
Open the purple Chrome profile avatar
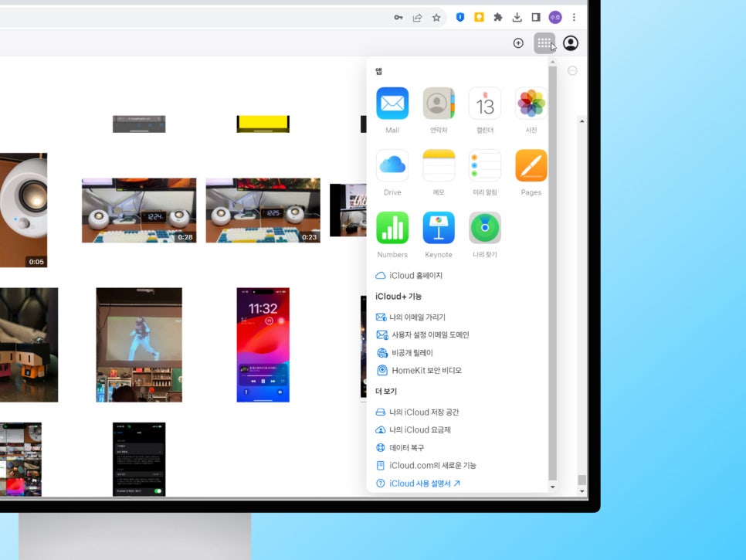[555, 18]
